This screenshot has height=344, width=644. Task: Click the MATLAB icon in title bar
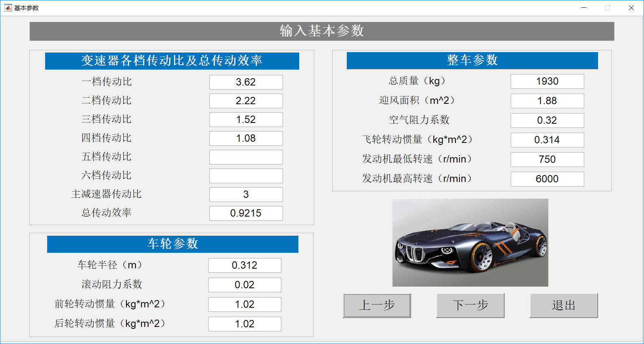[x=8, y=8]
